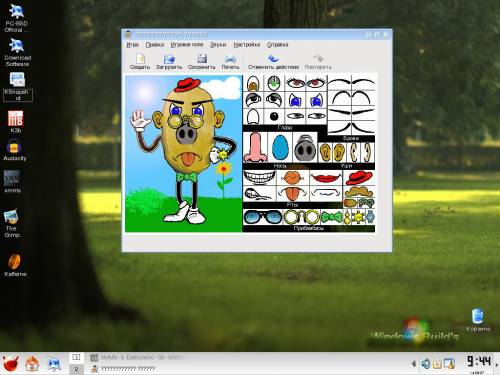Select the long pink nose piece
500x375 pixels.
tap(255, 147)
